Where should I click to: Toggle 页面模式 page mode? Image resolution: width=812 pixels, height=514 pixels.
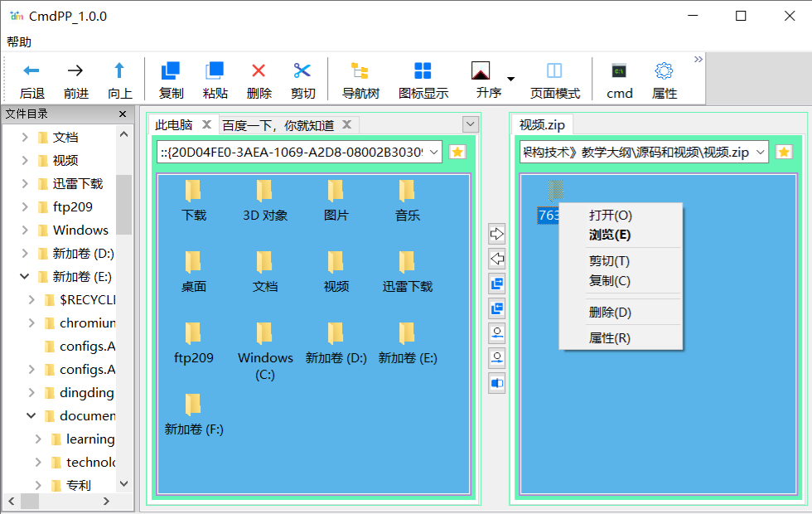coord(554,70)
